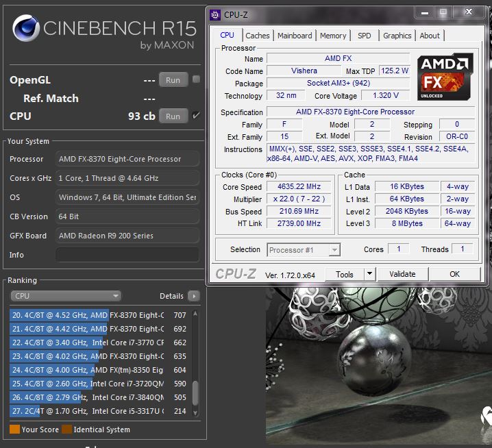Close the CPU-Z window
The image size is (492, 448).
[x=469, y=12]
